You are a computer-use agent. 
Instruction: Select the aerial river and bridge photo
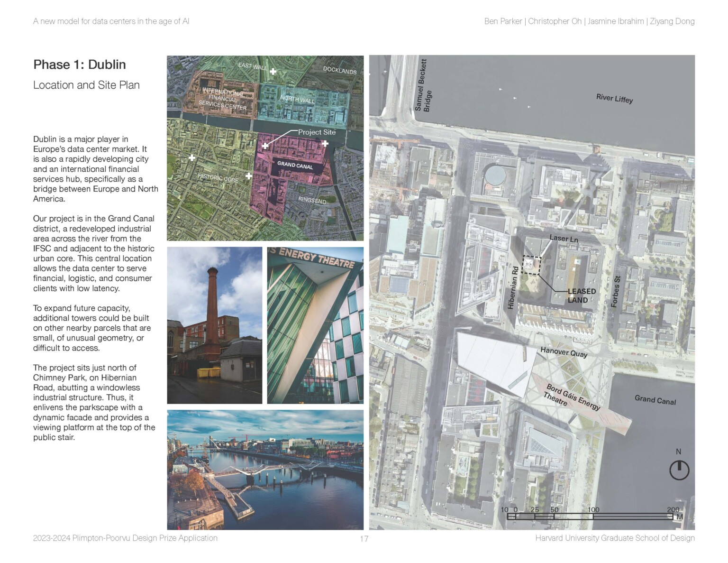pos(265,470)
